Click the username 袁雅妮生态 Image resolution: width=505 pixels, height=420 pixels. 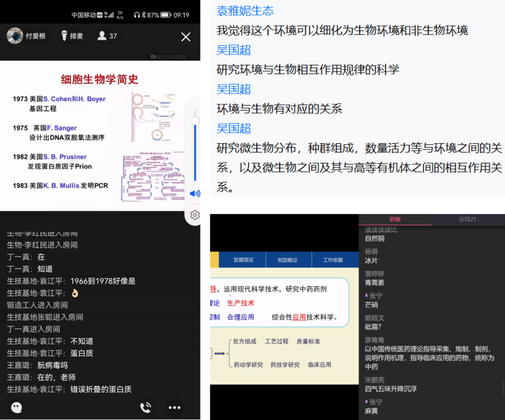click(245, 11)
